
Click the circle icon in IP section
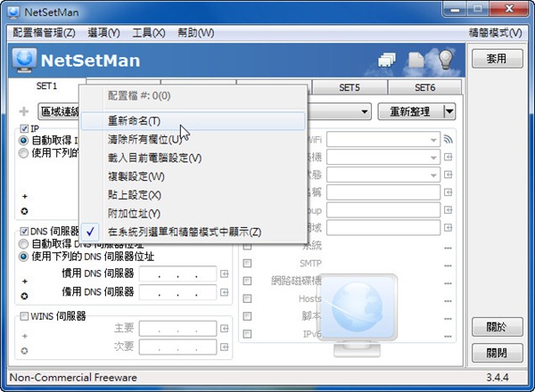24,211
